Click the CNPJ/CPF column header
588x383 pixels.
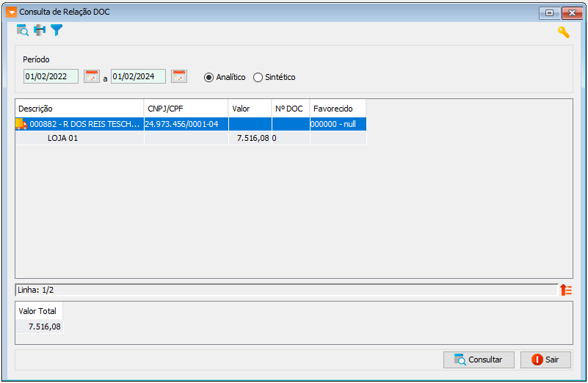click(x=186, y=109)
